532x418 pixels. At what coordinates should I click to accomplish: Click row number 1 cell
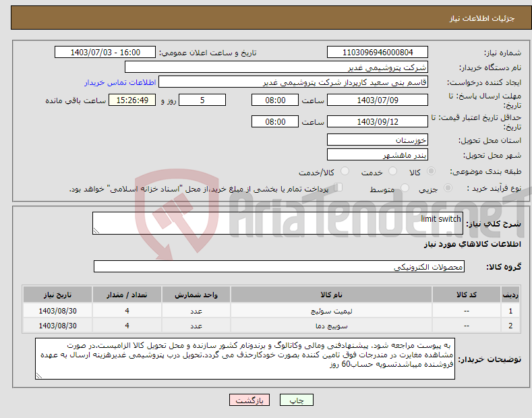510,311
